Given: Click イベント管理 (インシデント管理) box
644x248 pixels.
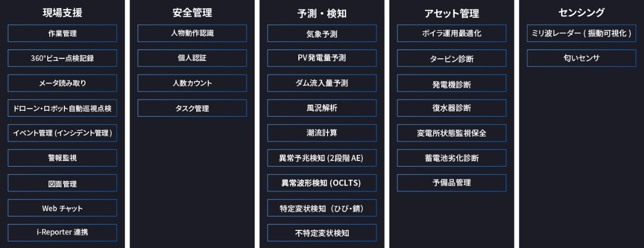Looking at the screenshot, I should point(62,133).
